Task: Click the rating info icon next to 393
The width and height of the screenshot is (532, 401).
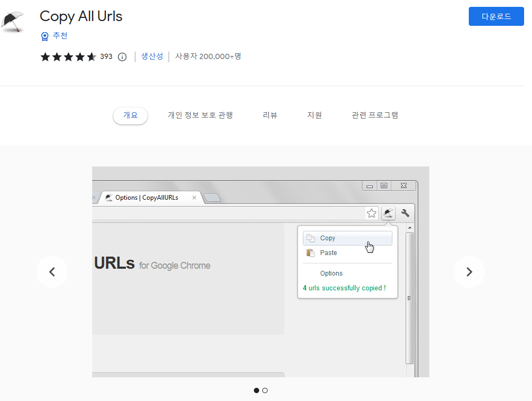Action: click(122, 57)
